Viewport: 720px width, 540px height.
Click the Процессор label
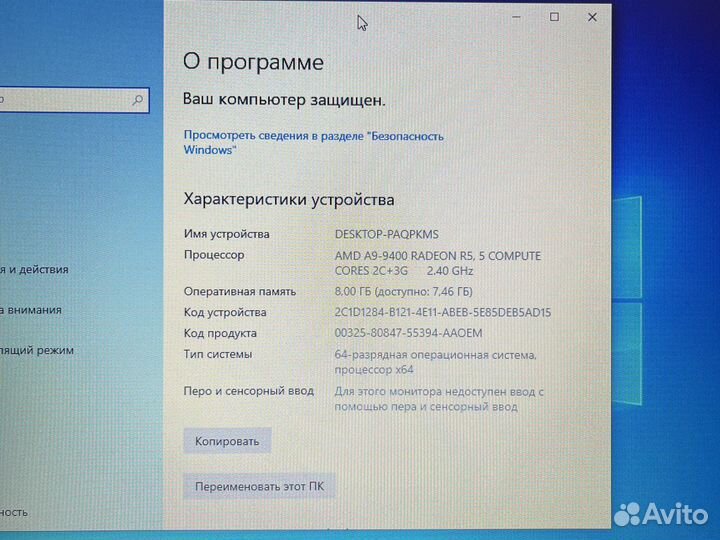(x=214, y=255)
